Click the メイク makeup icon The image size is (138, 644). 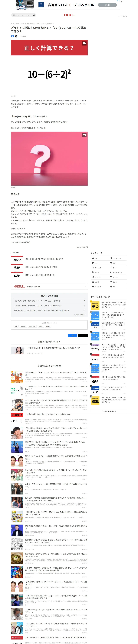[93, 273]
